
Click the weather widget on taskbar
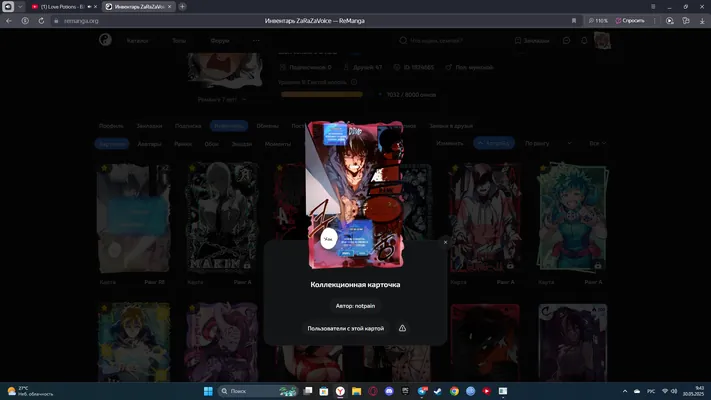30,391
